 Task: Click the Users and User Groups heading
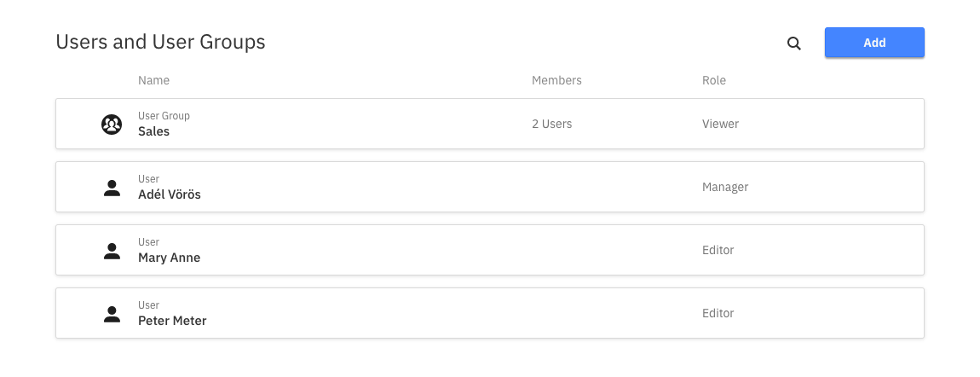[160, 42]
